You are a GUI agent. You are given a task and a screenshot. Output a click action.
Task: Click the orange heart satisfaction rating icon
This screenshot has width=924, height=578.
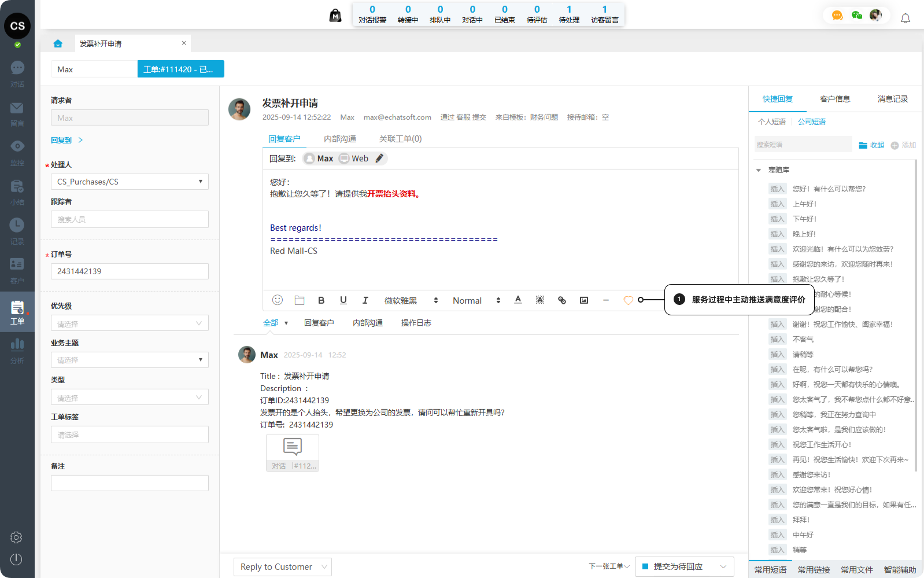click(628, 300)
